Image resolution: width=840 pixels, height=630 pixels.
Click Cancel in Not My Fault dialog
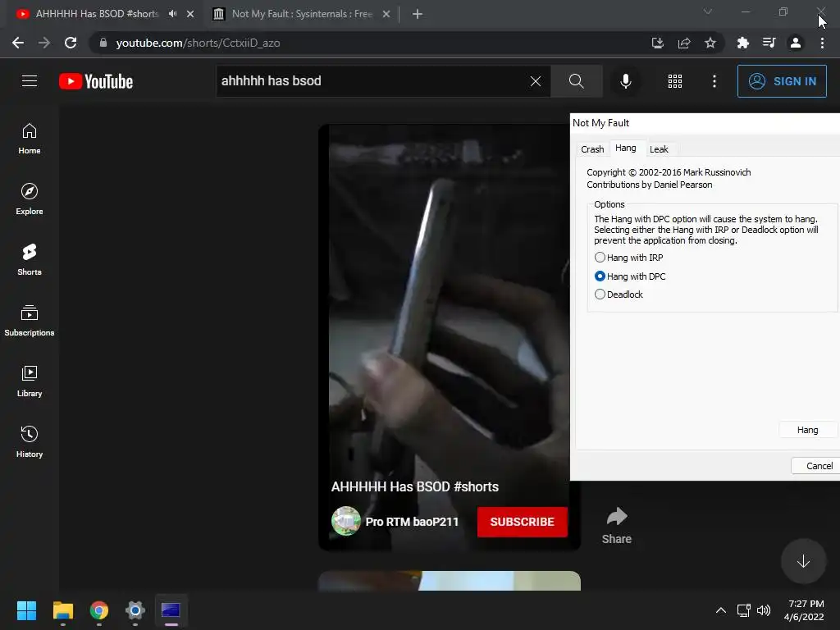[815, 466]
